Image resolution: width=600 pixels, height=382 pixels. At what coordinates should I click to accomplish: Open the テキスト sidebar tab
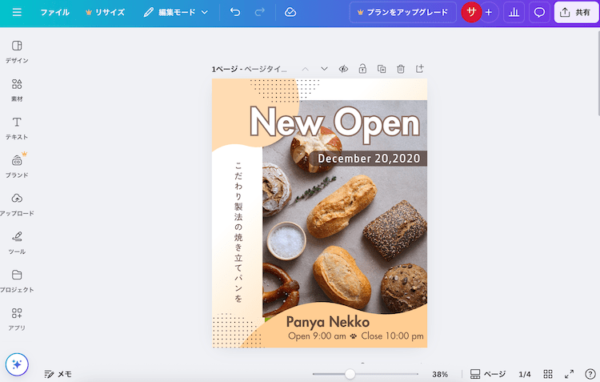click(17, 128)
